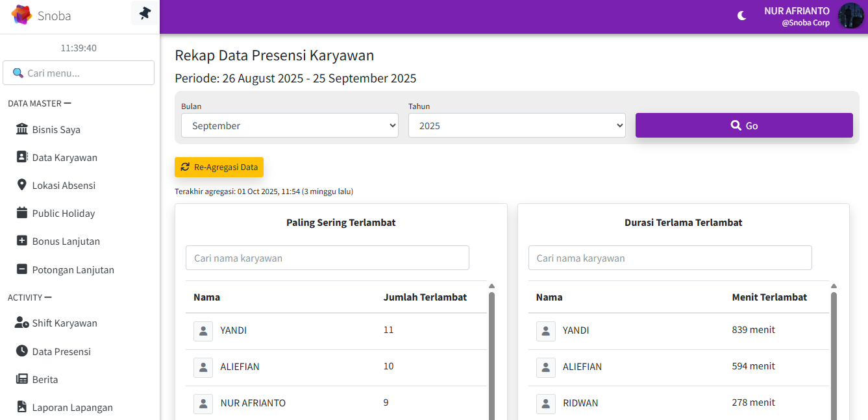The image size is (868, 420).
Task: Open the Bisnis Saya building icon
Action: 20,129
